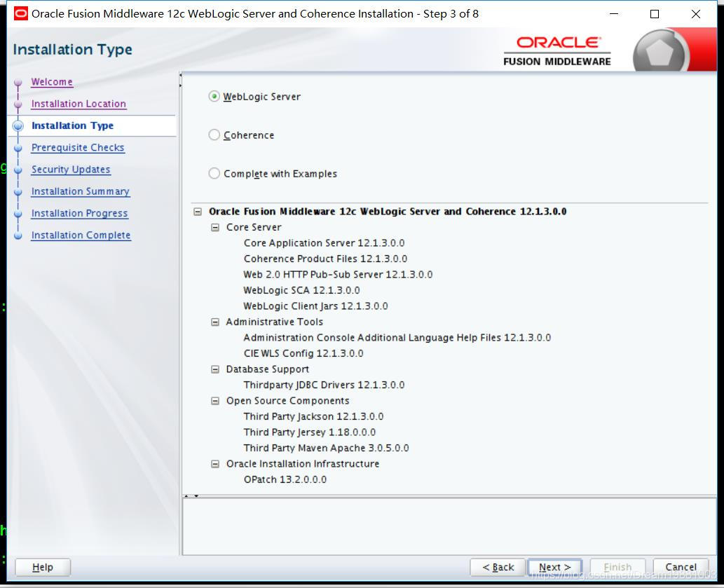This screenshot has width=724, height=588.
Task: Jump to Prerequisite Checks step
Action: (x=78, y=148)
